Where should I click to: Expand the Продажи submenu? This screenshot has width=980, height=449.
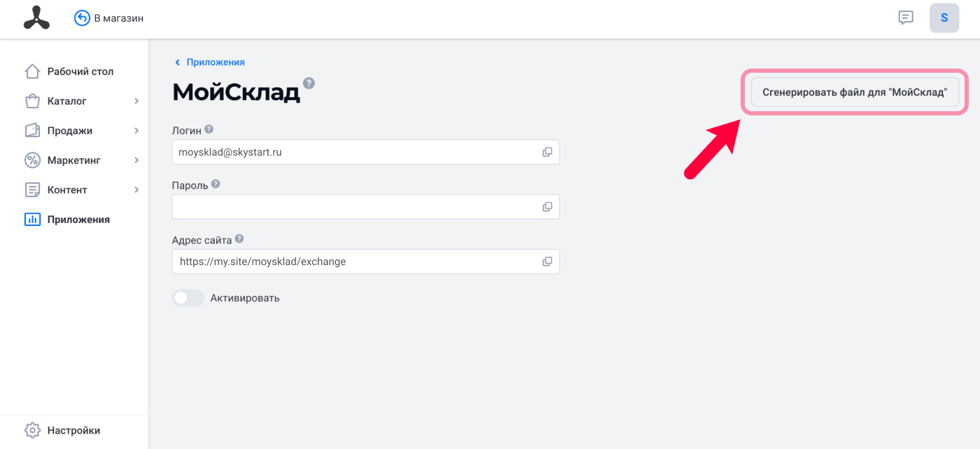click(x=136, y=131)
